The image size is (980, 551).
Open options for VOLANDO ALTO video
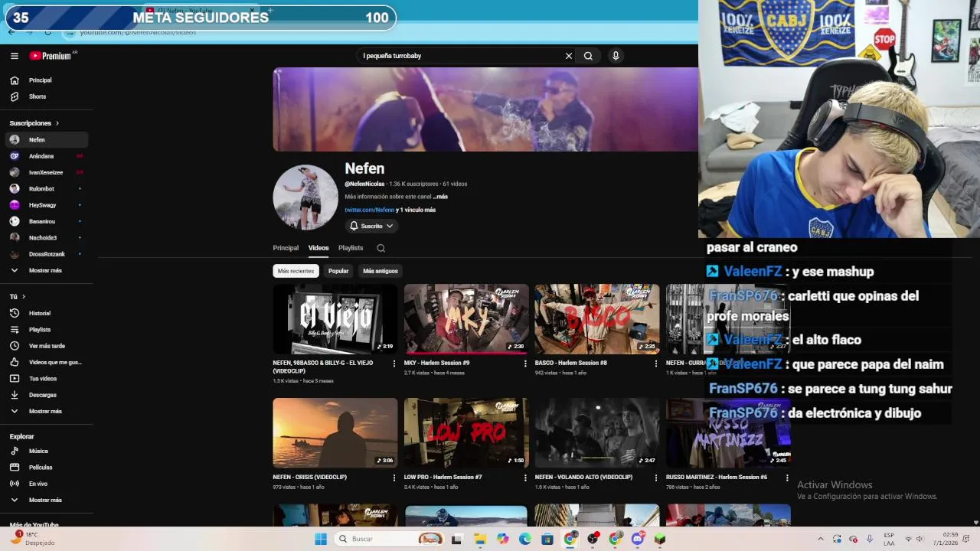(x=656, y=478)
